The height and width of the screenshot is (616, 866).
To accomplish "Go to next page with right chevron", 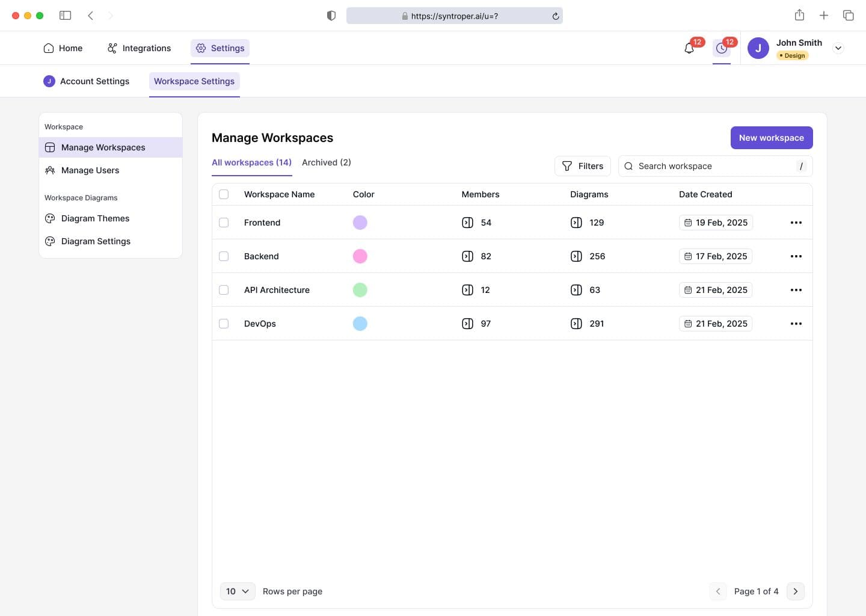I will click(795, 591).
